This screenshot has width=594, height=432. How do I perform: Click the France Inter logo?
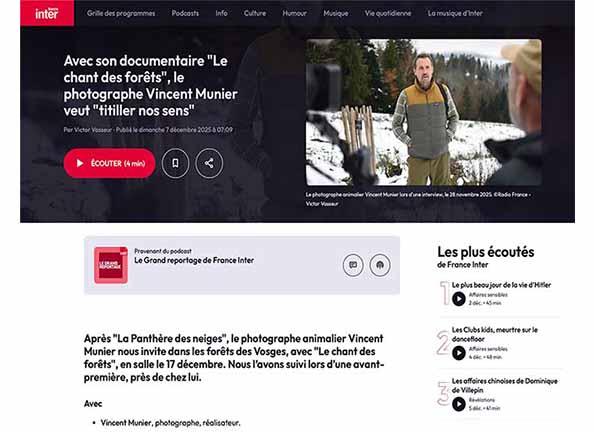point(47,13)
